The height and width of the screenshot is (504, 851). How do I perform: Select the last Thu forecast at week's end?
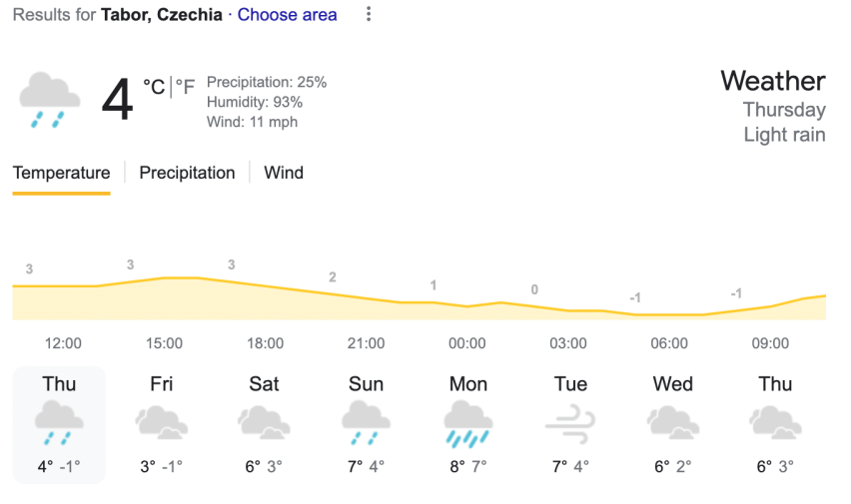(x=775, y=423)
